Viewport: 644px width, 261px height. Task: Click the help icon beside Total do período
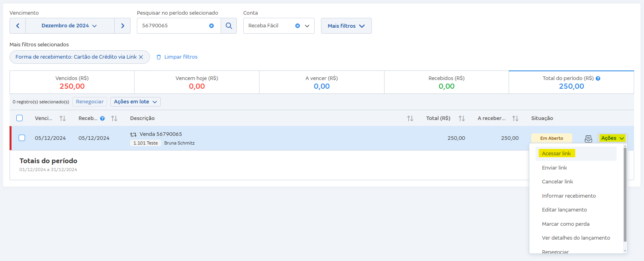point(598,78)
